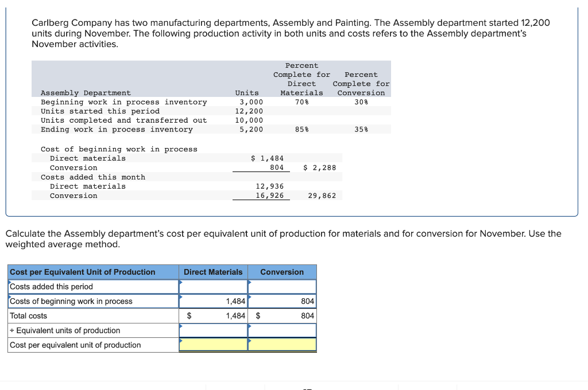This screenshot has width=588, height=390.
Task: Click yellow Conversion cost per equivalent unit cell
Action: click(x=282, y=345)
